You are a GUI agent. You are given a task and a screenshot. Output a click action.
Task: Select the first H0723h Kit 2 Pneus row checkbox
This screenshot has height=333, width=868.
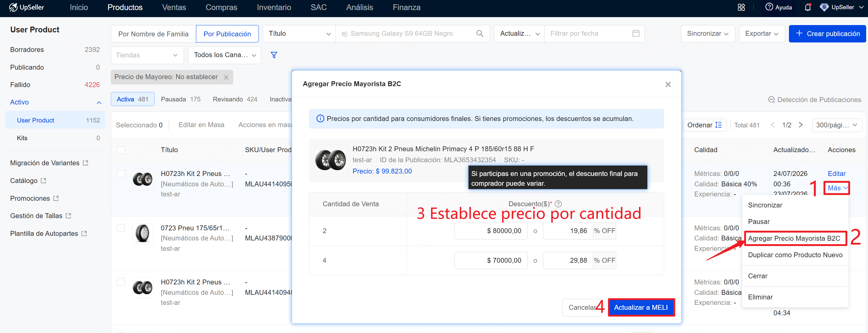click(121, 174)
